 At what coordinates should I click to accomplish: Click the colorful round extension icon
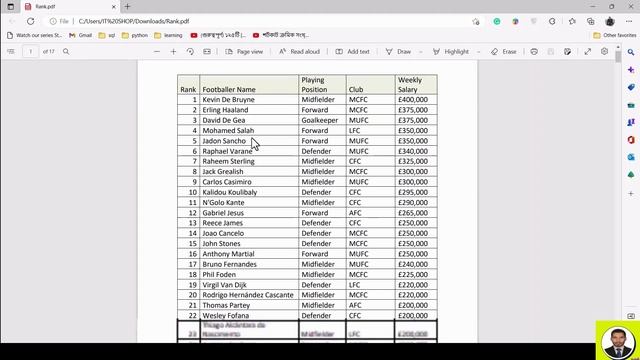coord(516,21)
